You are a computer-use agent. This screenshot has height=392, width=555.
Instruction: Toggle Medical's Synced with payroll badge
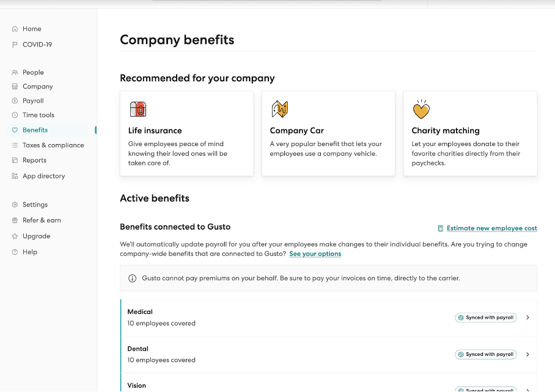pyautogui.click(x=485, y=317)
